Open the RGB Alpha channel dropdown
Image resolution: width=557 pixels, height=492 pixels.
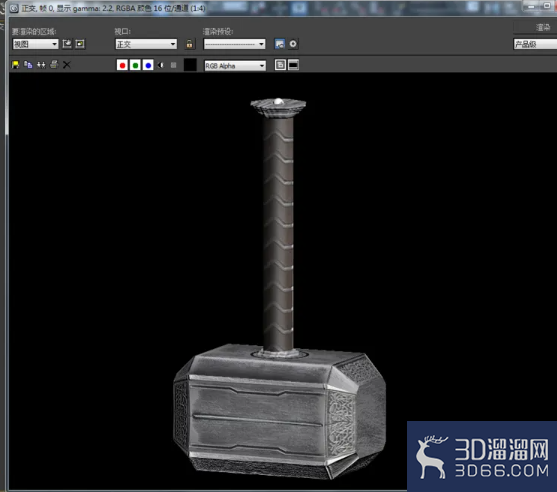click(235, 66)
